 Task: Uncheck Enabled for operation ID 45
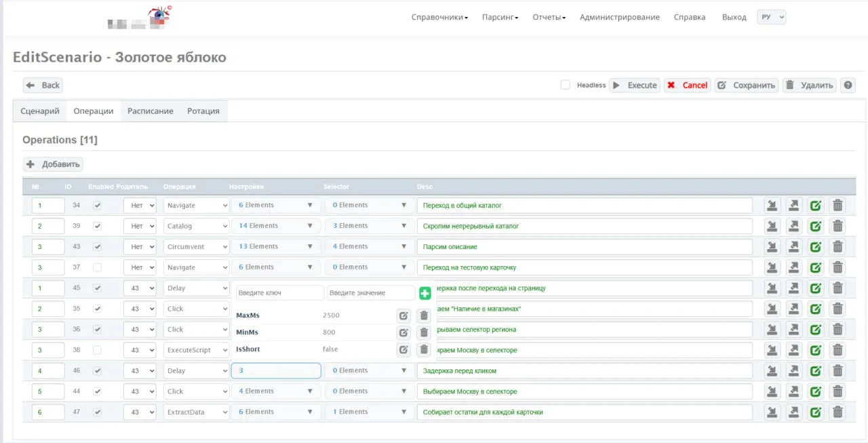[97, 288]
